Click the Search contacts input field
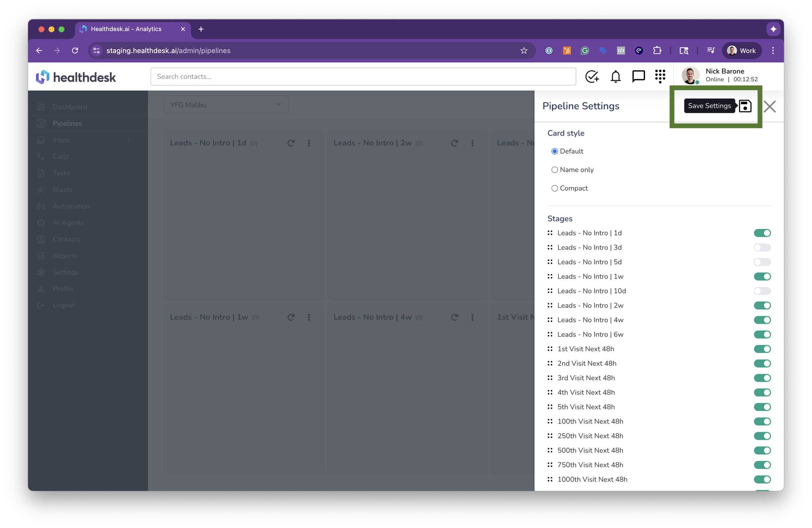The width and height of the screenshot is (812, 528). coord(363,77)
